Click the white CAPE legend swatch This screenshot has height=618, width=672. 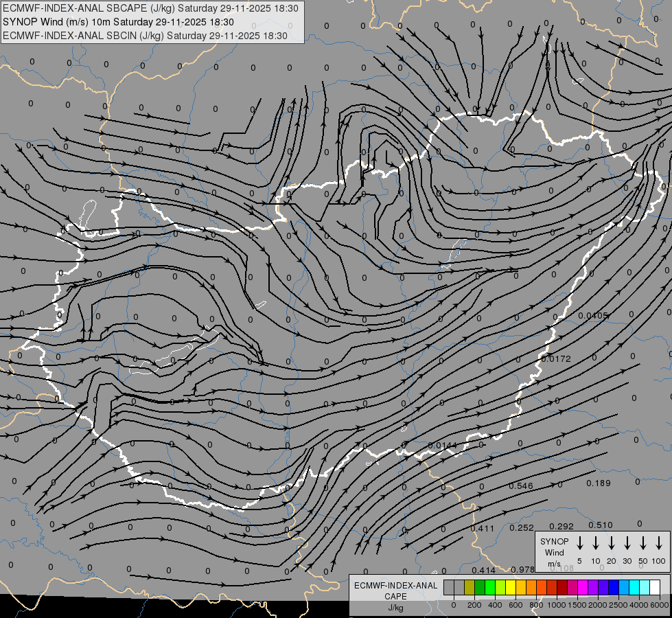[x=655, y=587]
